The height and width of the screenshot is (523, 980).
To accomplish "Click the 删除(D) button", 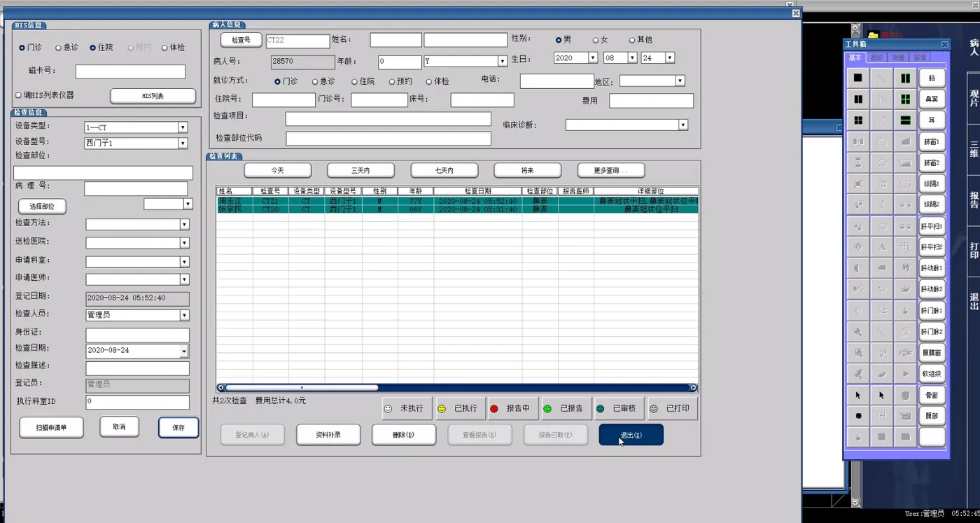I will tap(404, 435).
